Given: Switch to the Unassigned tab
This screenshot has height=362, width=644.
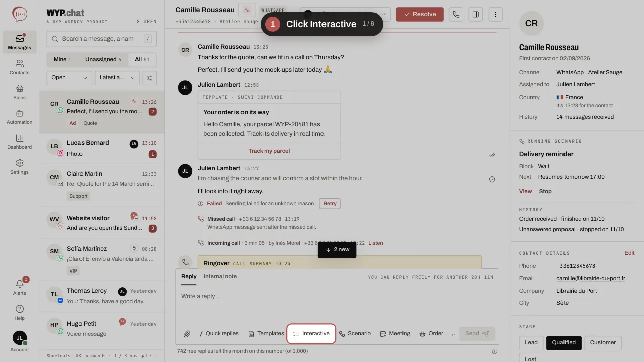Looking at the screenshot, I should click(103, 60).
